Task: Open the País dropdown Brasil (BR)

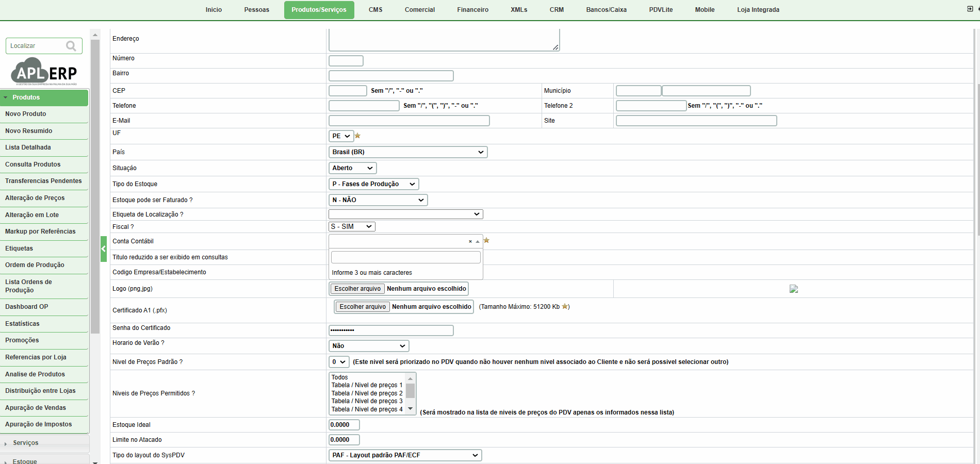Action: tap(408, 152)
